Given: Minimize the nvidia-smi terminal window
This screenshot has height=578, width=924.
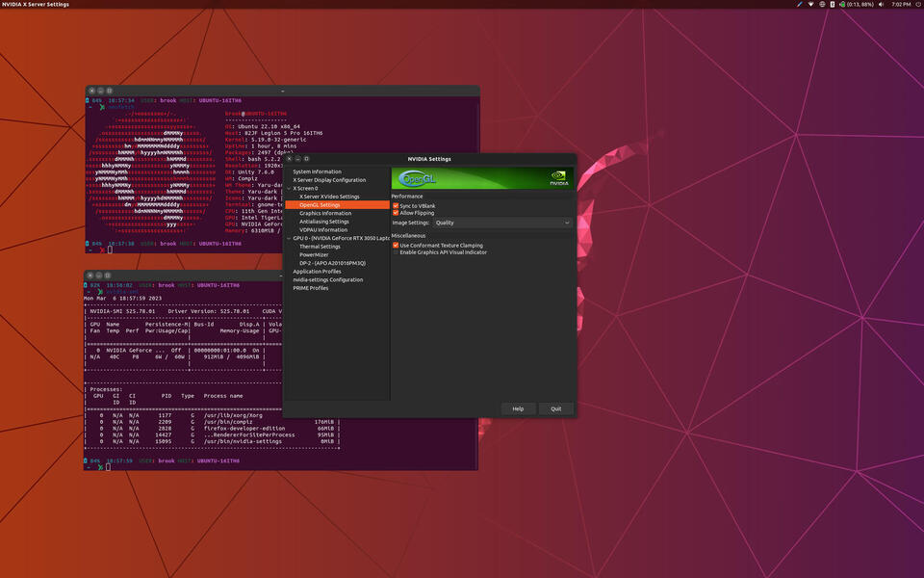Looking at the screenshot, I should click(99, 276).
